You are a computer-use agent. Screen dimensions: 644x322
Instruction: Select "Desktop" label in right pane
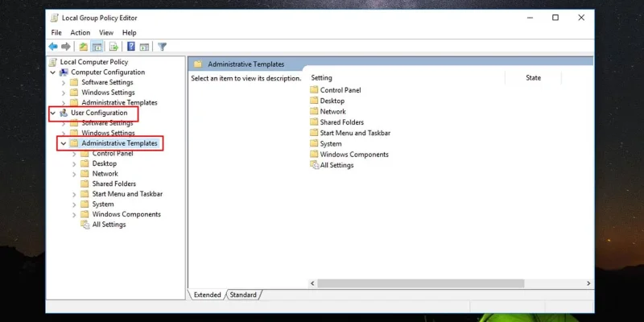point(332,101)
